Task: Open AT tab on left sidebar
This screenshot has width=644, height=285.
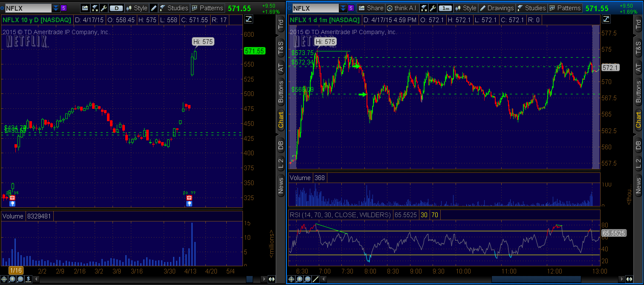Action: coord(280,67)
